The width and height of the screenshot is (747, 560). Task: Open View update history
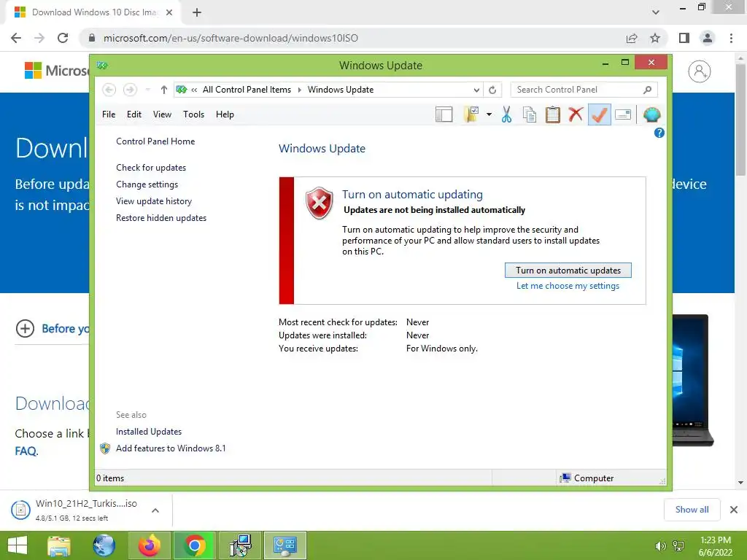tap(154, 201)
